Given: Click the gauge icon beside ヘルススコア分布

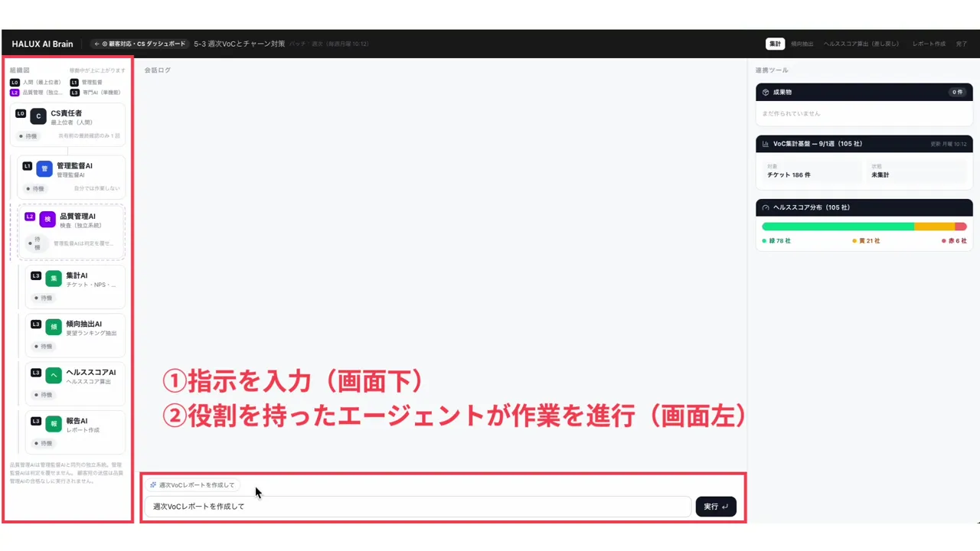Looking at the screenshot, I should 766,207.
